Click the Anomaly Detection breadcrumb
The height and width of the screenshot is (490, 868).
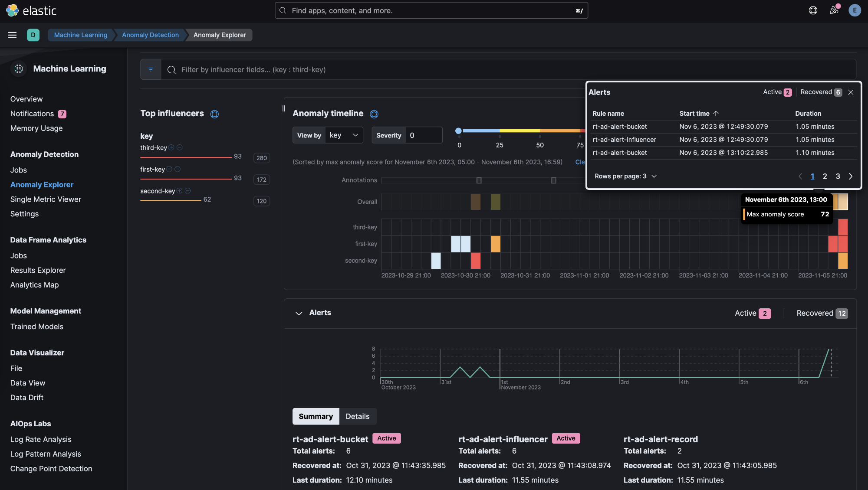coord(150,35)
